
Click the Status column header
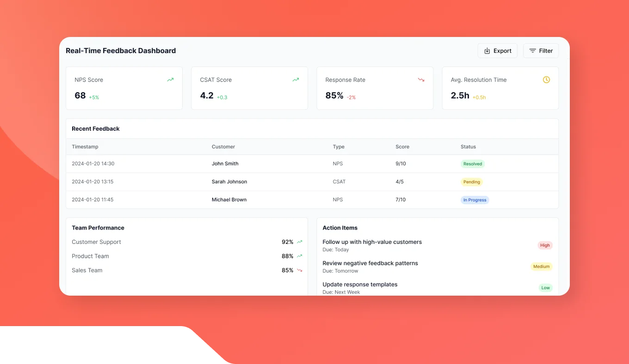468,147
